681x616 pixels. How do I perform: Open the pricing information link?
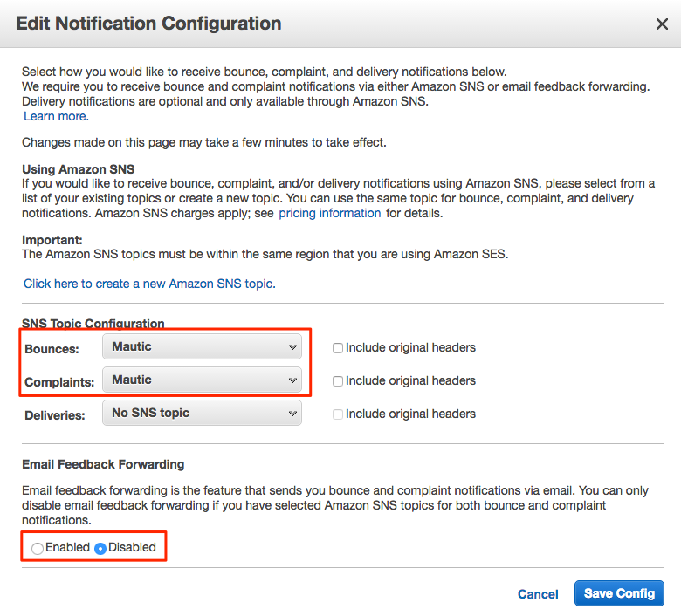(x=329, y=213)
